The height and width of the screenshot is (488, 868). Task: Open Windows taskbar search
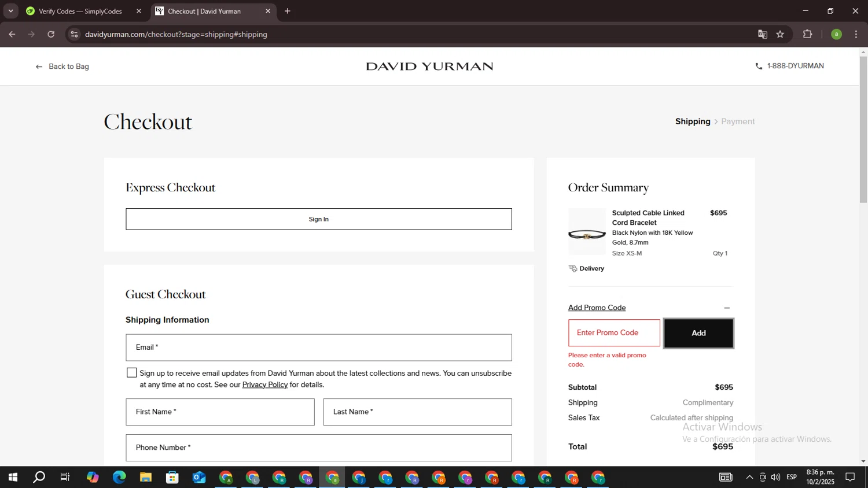(x=39, y=478)
